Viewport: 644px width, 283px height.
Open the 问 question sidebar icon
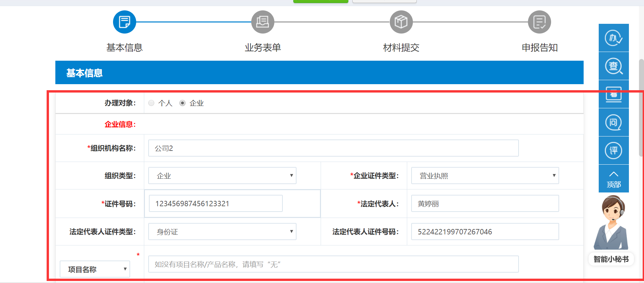pyautogui.click(x=613, y=122)
